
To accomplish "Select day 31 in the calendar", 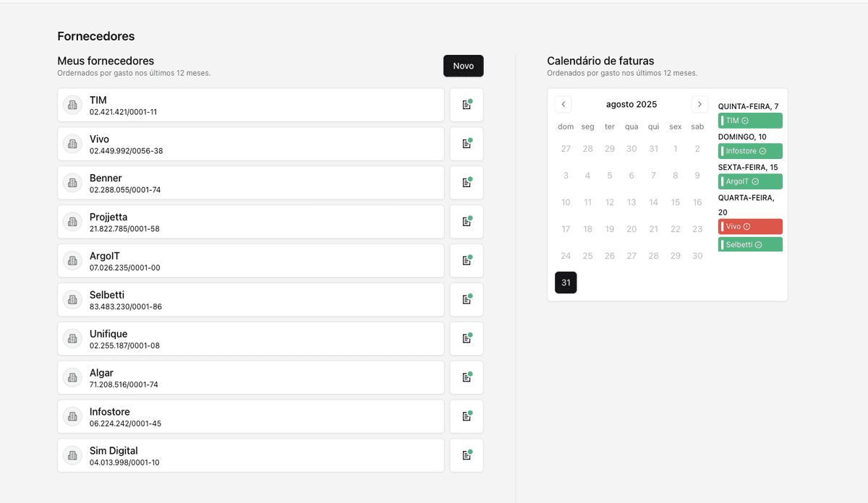I will point(566,282).
